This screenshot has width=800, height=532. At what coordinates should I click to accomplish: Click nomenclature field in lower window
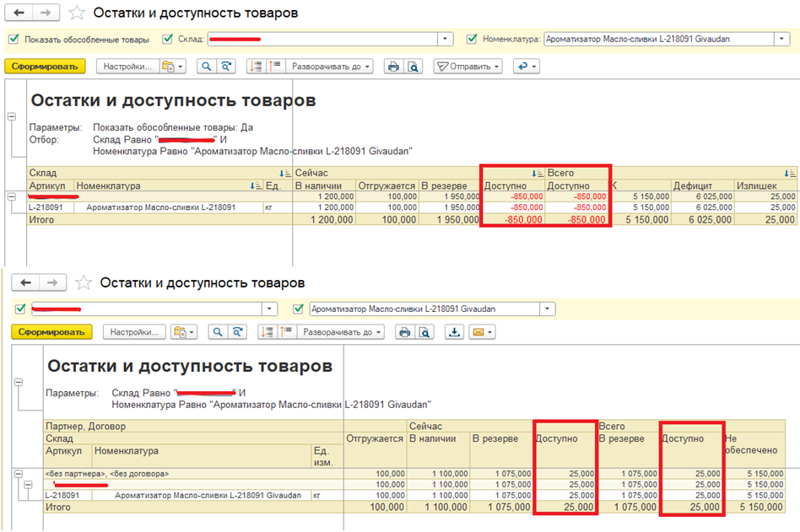(425, 309)
